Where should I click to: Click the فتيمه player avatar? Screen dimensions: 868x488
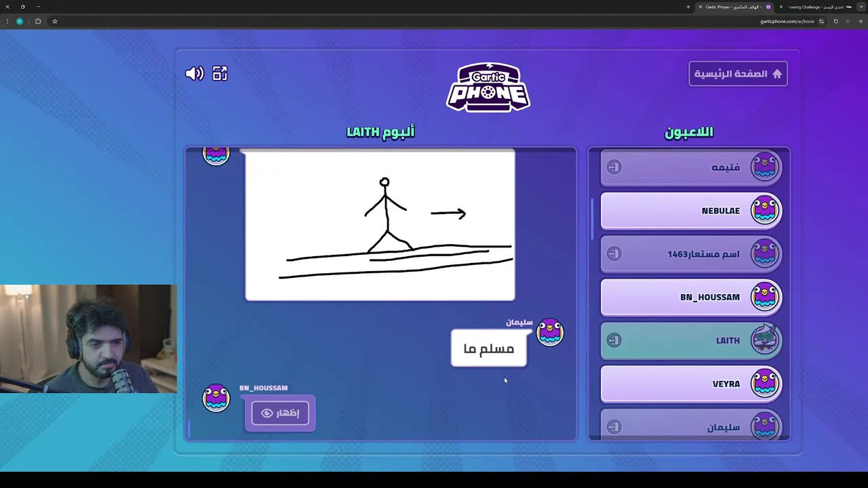765,166
